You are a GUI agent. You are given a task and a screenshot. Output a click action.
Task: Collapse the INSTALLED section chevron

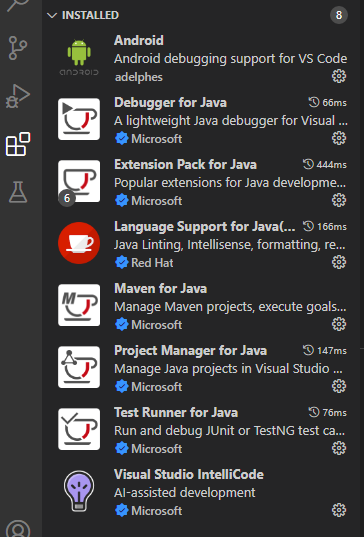tap(52, 15)
